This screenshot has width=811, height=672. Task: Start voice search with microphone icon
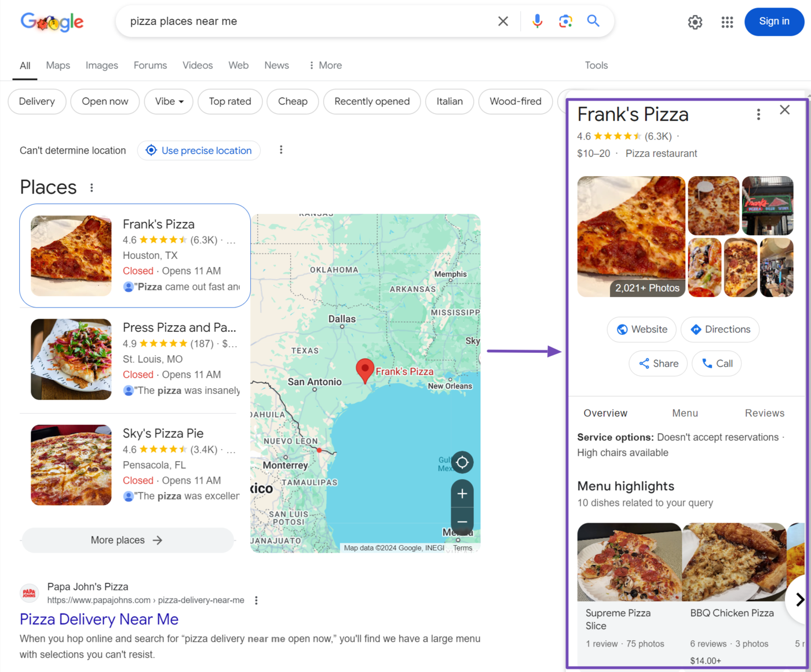coord(538,21)
